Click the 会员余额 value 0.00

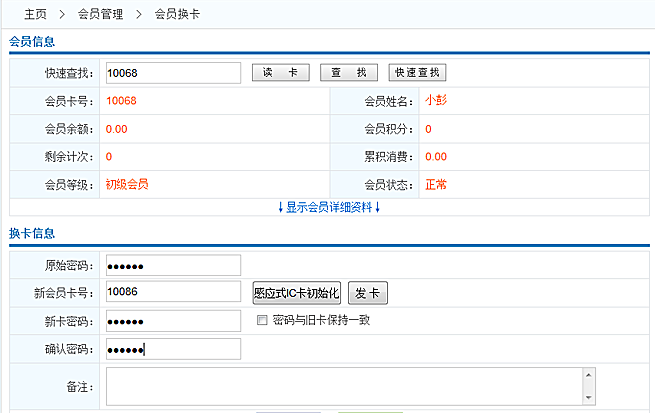[117, 129]
